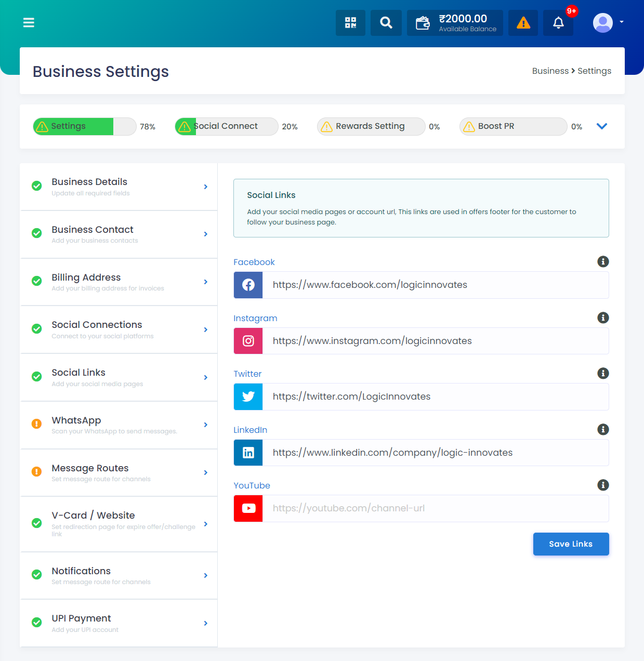The width and height of the screenshot is (644, 661).
Task: Open Business Contact section
Action: (119, 234)
